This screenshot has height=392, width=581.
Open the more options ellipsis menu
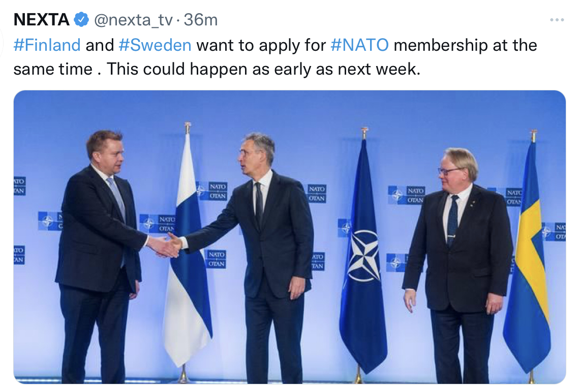point(557,20)
